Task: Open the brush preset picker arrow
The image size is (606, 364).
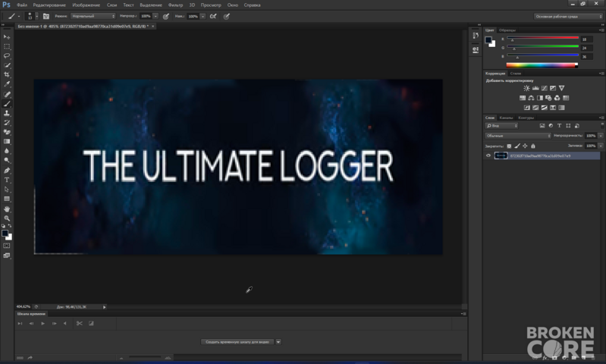Action: 36,16
